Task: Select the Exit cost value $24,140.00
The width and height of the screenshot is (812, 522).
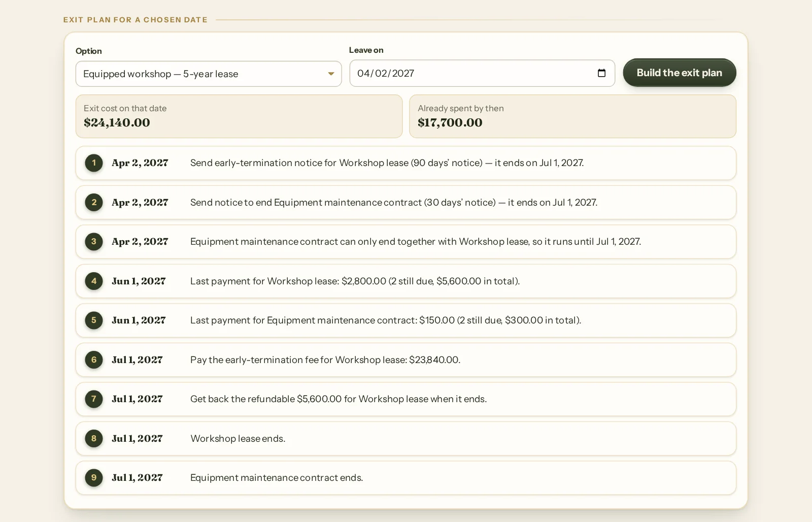Action: 117,122
